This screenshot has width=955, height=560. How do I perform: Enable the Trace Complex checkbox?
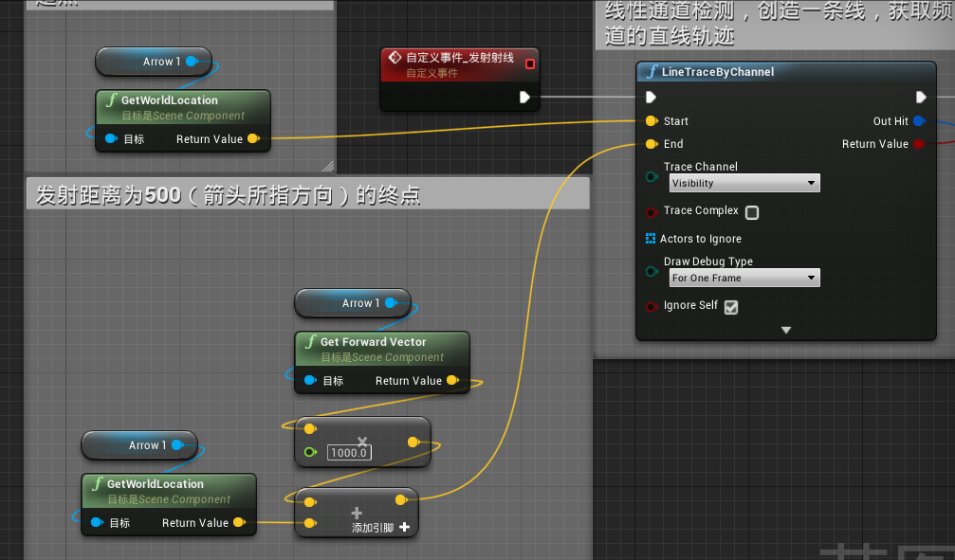coord(752,212)
